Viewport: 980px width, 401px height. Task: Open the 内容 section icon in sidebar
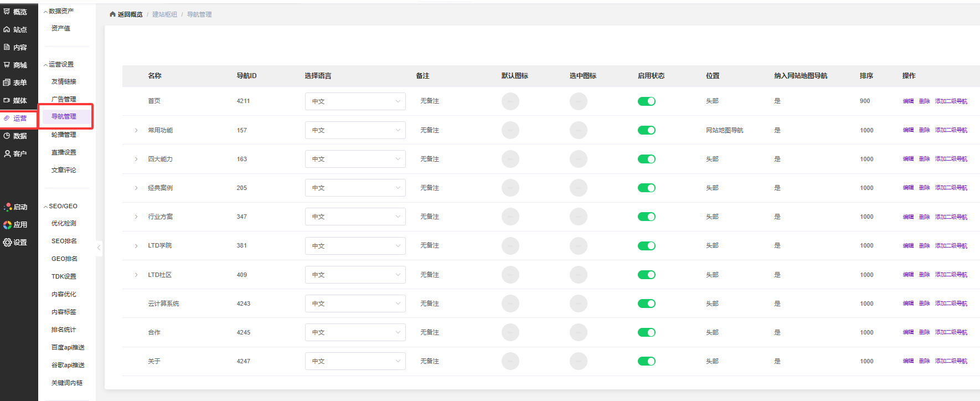coord(7,47)
